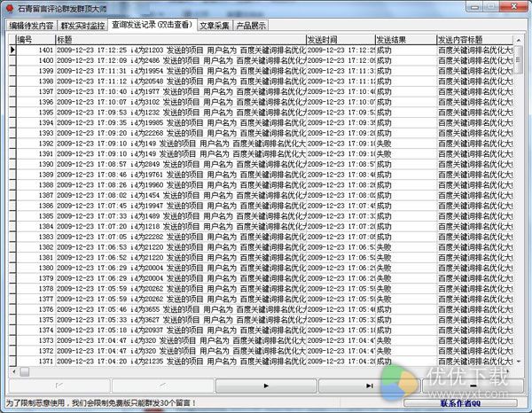Click the first record navigator button
The image size is (532, 413).
click(x=59, y=386)
